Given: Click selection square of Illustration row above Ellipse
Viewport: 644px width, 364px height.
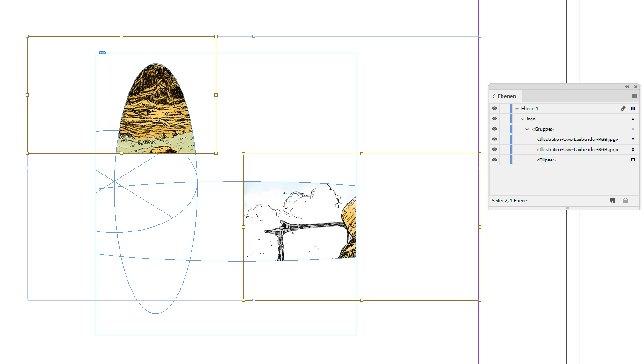Looking at the screenshot, I should tap(633, 150).
